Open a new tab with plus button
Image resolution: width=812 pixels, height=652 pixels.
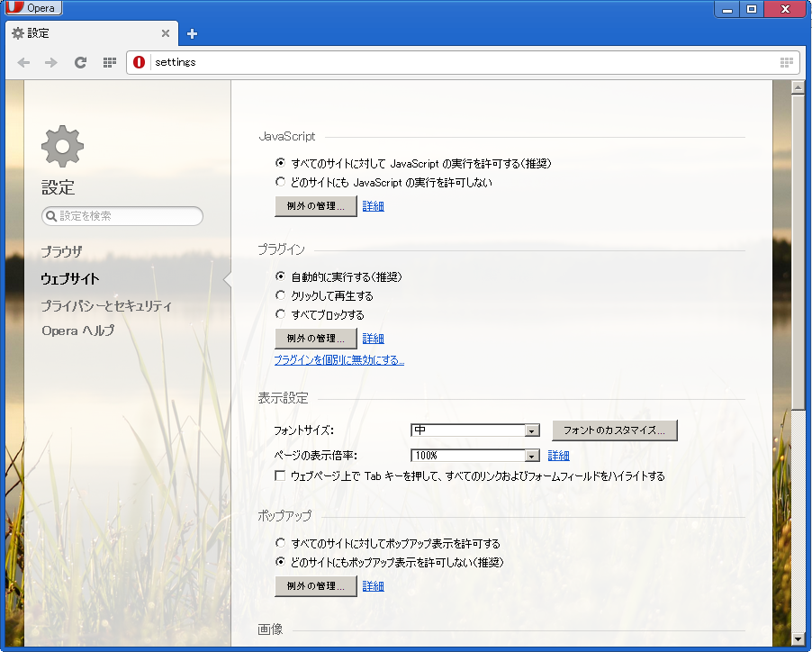click(192, 33)
